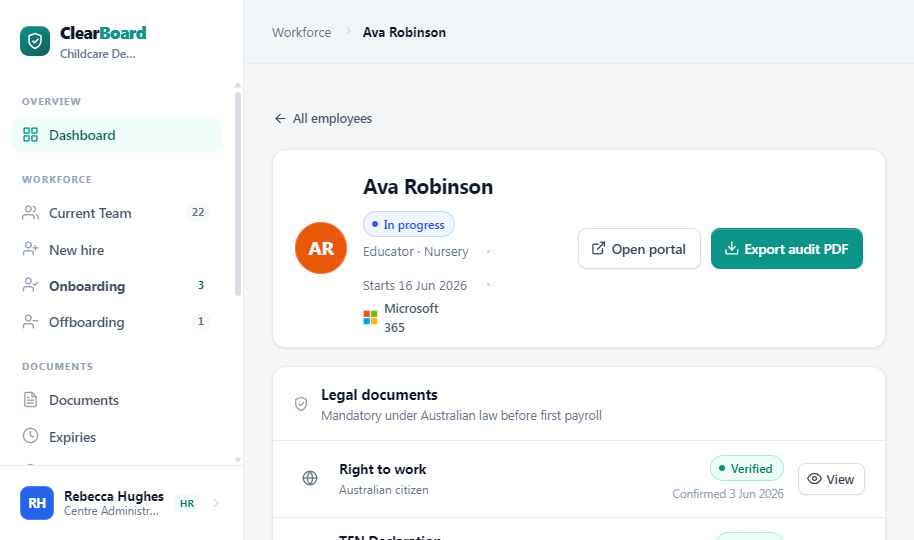Click Confirmed 3 Jun 2026 text
The width and height of the screenshot is (914, 540).
pos(728,493)
